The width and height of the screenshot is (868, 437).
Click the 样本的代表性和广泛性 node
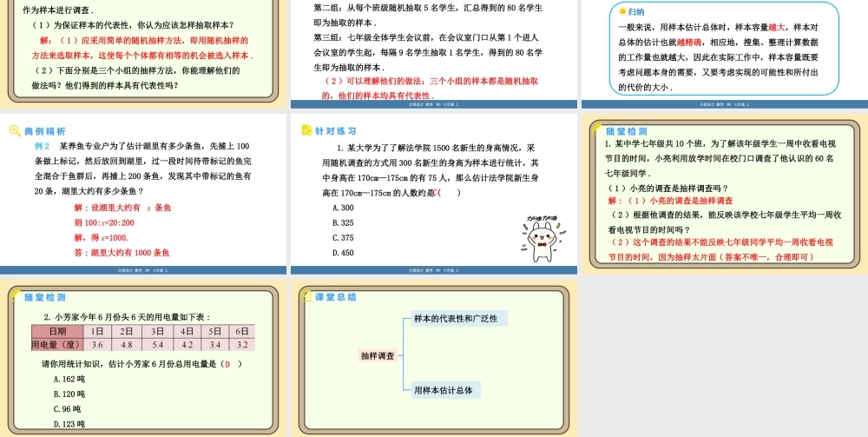pyautogui.click(x=459, y=319)
